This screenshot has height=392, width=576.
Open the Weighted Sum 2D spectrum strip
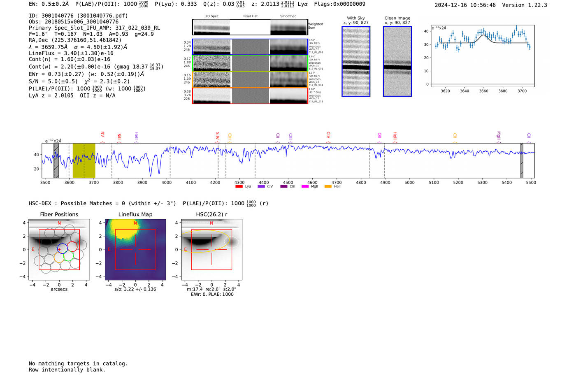(x=250, y=27)
